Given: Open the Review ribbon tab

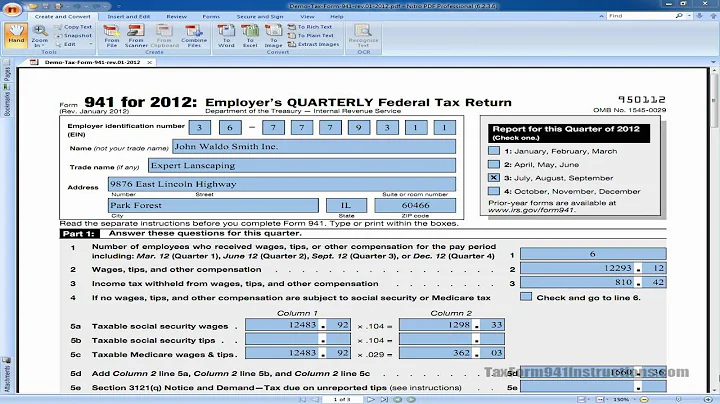Looking at the screenshot, I should tap(176, 17).
